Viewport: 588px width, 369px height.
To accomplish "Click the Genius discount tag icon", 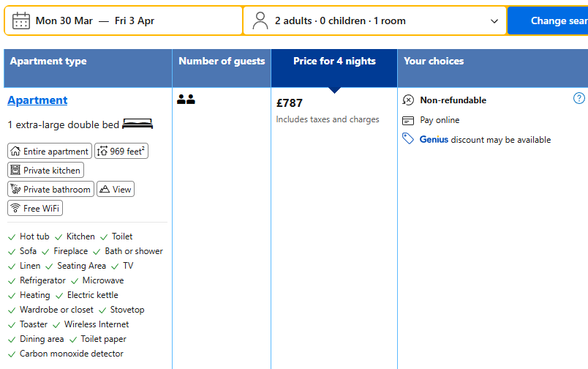I will (408, 138).
